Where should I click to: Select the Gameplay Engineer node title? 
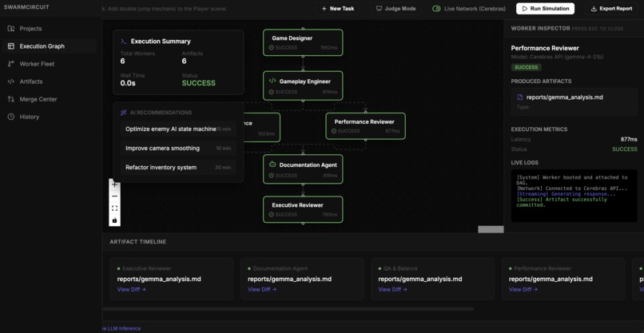pos(304,81)
